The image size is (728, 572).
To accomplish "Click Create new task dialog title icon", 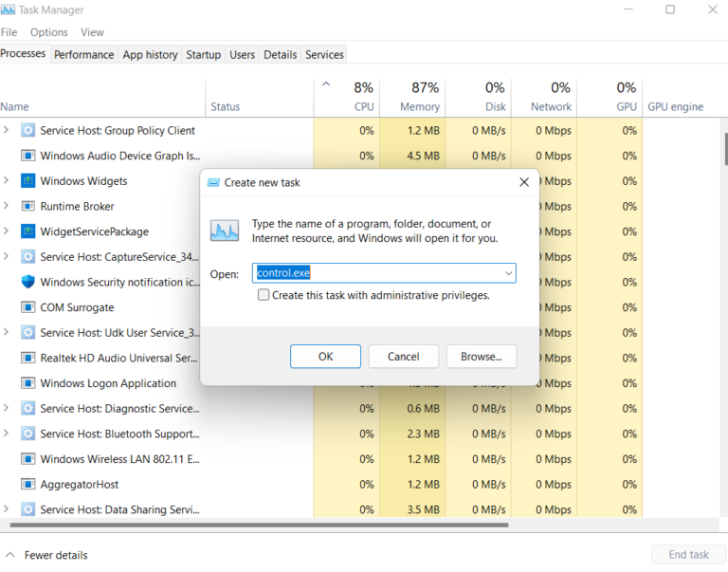I will [213, 183].
